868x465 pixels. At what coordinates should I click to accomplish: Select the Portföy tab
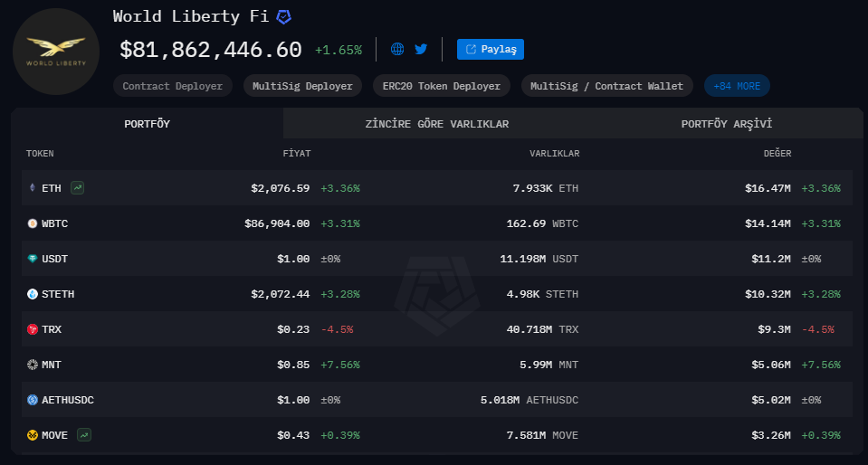(x=148, y=124)
